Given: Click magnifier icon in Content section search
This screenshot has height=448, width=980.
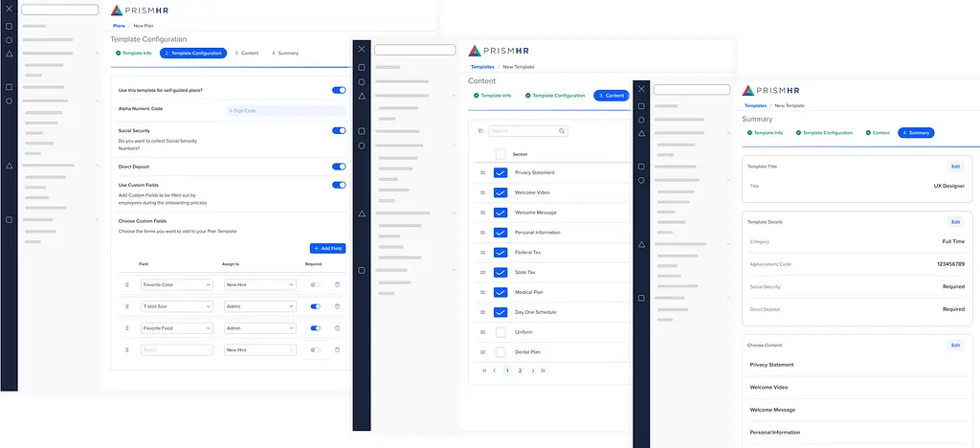Looking at the screenshot, I should pyautogui.click(x=562, y=131).
